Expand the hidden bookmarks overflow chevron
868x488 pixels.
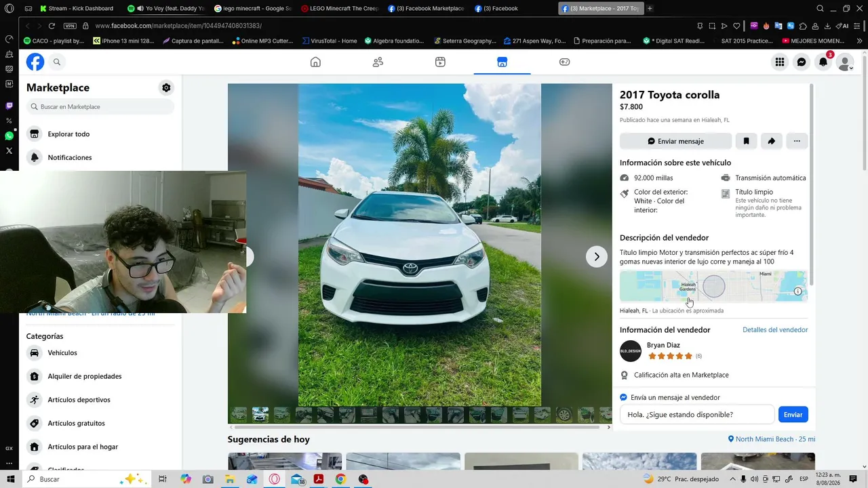coord(860,41)
